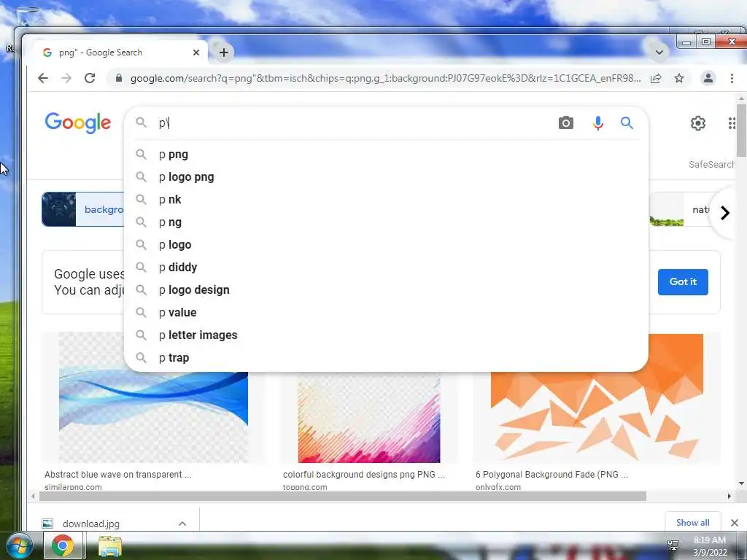Close the downloads bar
This screenshot has width=747, height=560.
[x=734, y=523]
